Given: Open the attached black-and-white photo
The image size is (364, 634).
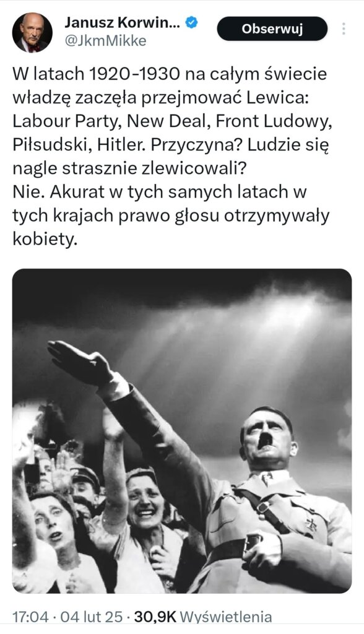Looking at the screenshot, I should pyautogui.click(x=182, y=431).
